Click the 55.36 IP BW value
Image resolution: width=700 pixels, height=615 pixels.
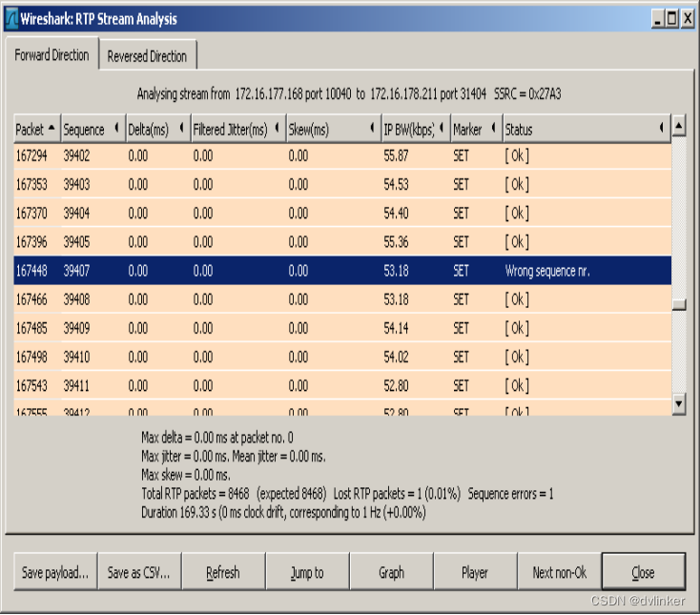coord(396,242)
